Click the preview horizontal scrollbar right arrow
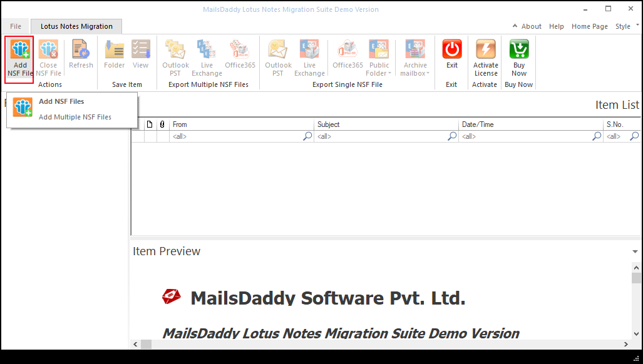 tap(625, 345)
